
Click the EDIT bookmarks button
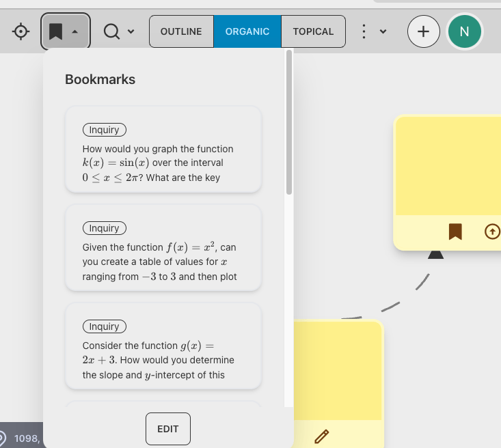(x=168, y=429)
